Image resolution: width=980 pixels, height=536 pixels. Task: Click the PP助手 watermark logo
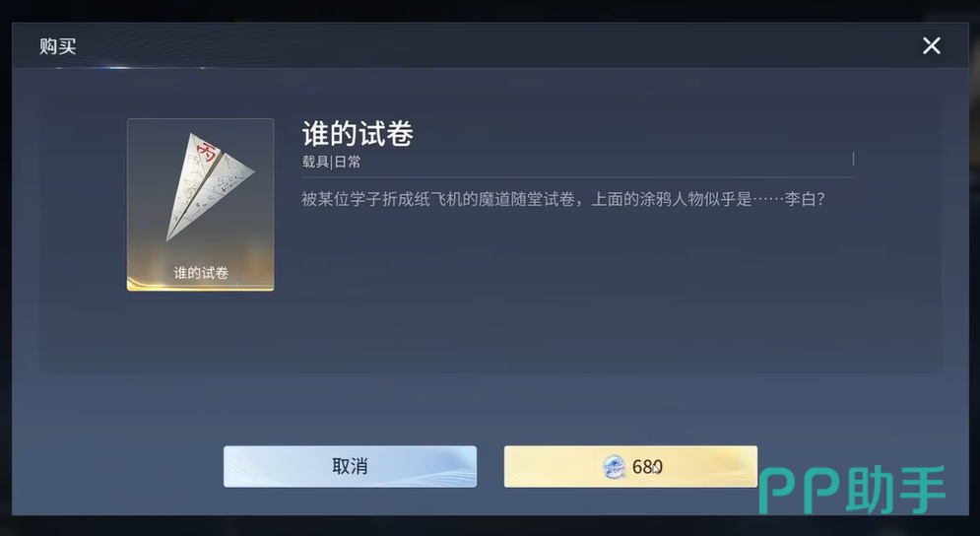coord(852,490)
